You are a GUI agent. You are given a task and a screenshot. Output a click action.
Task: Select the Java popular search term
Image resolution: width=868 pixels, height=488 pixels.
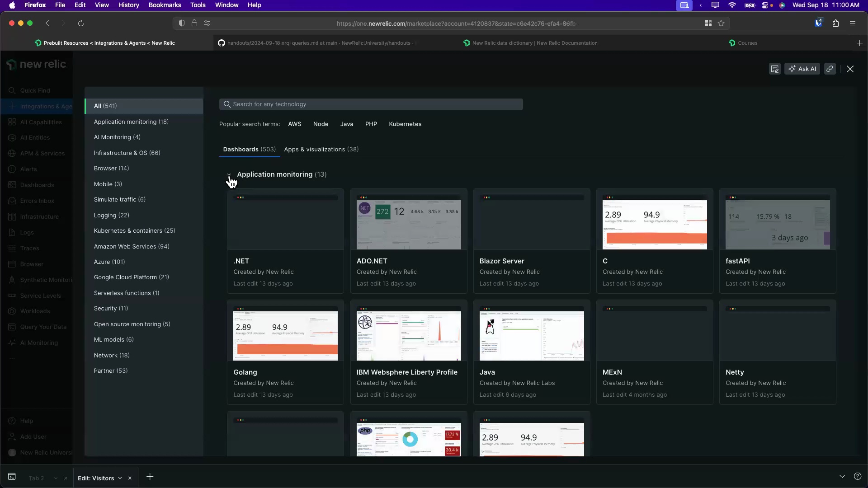[x=347, y=124]
